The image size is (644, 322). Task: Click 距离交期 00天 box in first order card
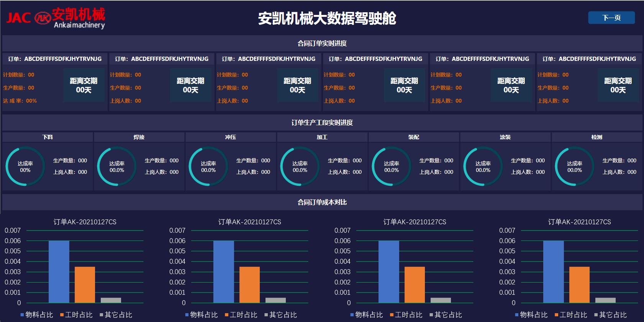click(x=84, y=85)
